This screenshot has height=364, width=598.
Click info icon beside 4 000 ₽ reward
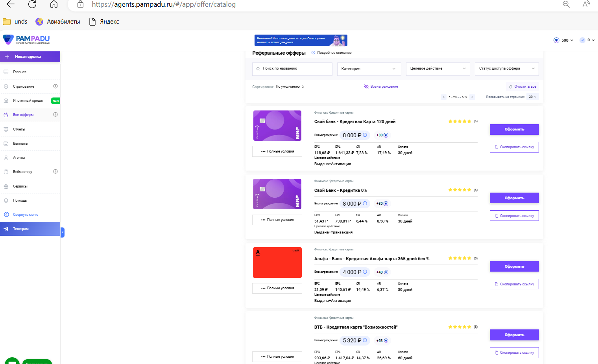click(x=365, y=272)
